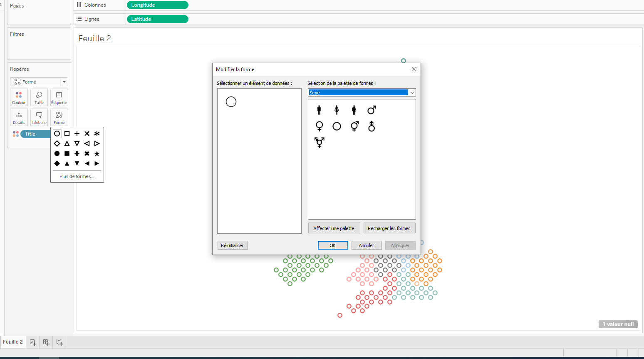Open the Couleur marks card
The width and height of the screenshot is (644, 359).
[19, 97]
